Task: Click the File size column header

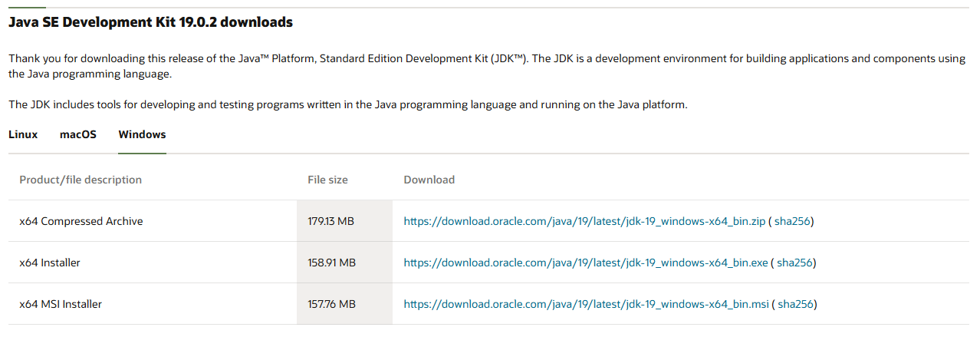Action: (327, 180)
